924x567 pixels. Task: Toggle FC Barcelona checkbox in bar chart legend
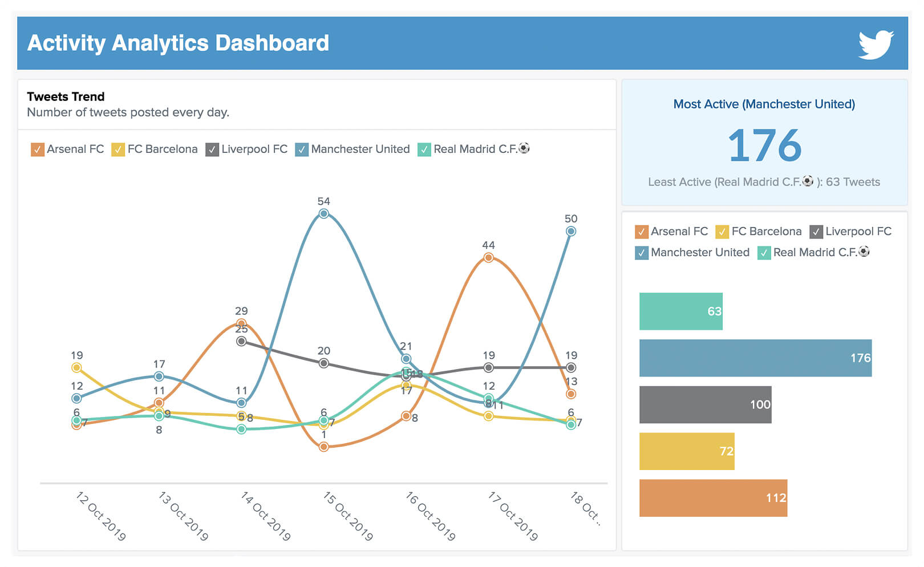click(x=722, y=232)
